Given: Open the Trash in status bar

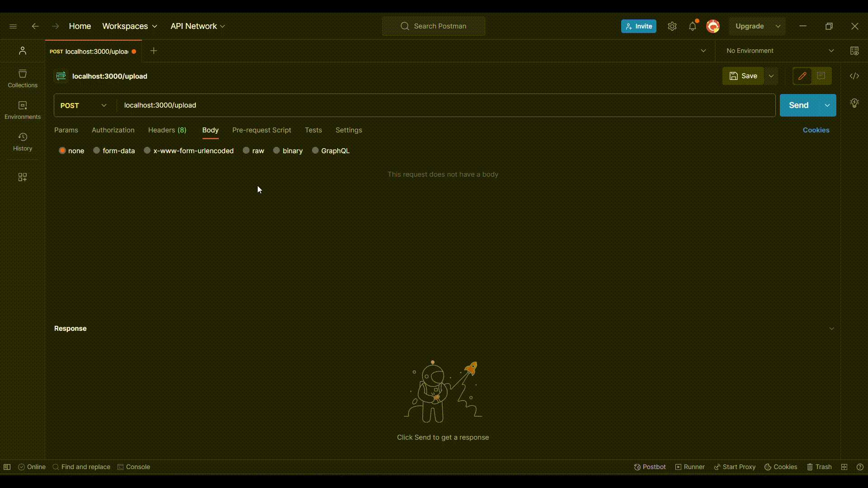Looking at the screenshot, I should point(819,467).
